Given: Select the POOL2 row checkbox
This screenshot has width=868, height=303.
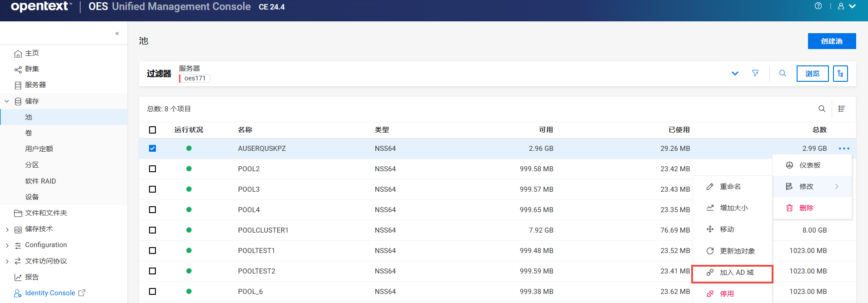Looking at the screenshot, I should click(x=152, y=169).
